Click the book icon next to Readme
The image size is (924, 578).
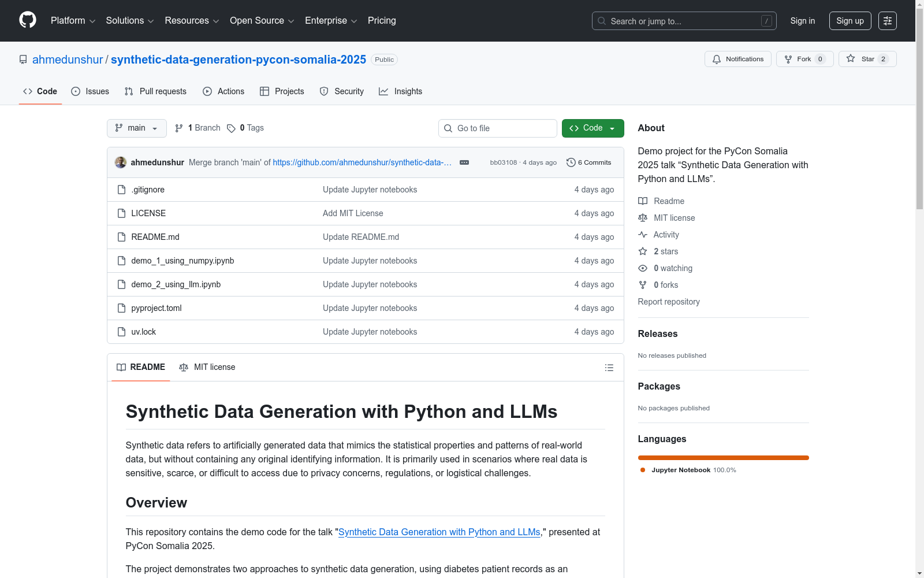coord(643,201)
